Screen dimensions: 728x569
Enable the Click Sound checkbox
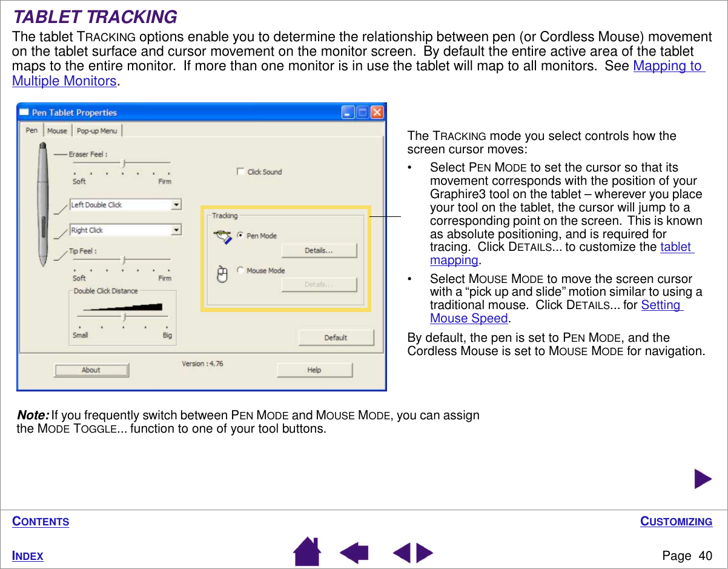(x=241, y=172)
